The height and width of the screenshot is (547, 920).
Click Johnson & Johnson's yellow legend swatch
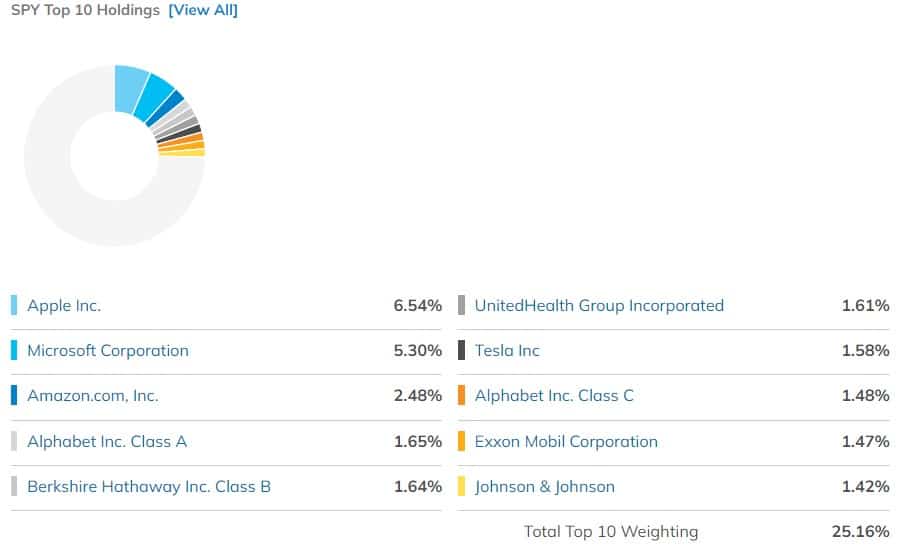click(x=461, y=486)
